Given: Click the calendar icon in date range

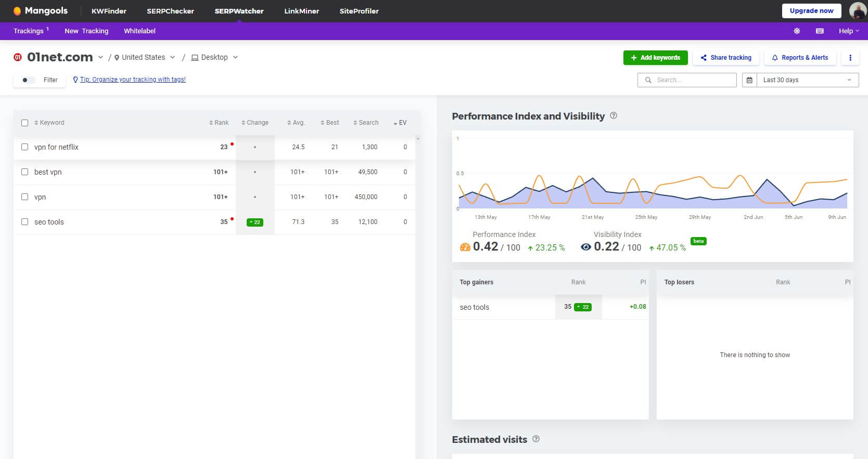Looking at the screenshot, I should click(x=749, y=80).
